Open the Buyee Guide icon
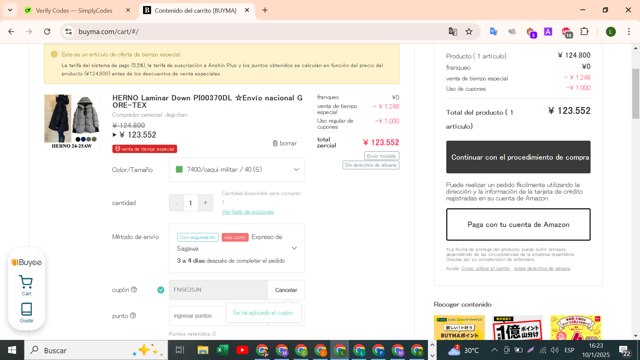Viewport: 640px width, 360px height. [26, 313]
